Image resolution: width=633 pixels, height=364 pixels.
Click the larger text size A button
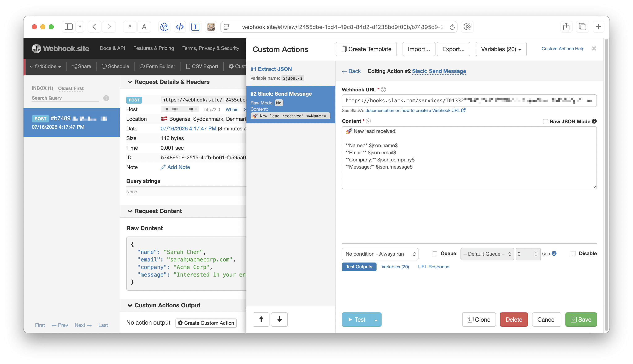[144, 27]
